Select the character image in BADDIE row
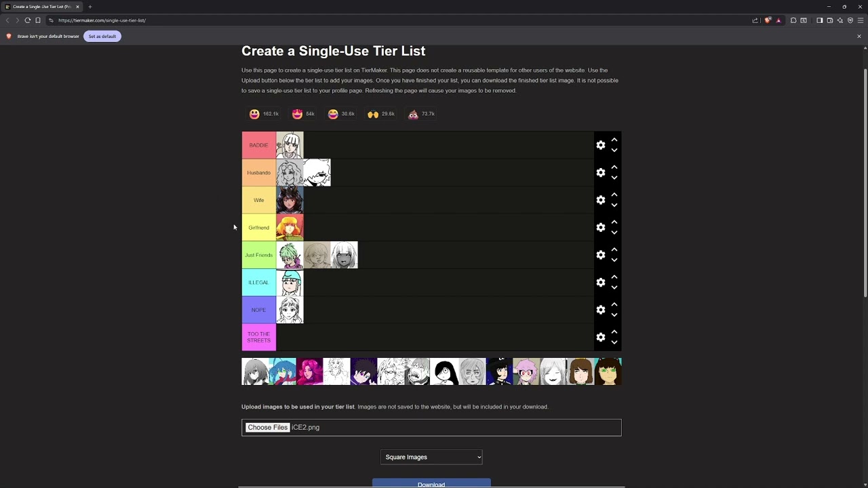Screen dimensions: 868x488 (x=290, y=145)
